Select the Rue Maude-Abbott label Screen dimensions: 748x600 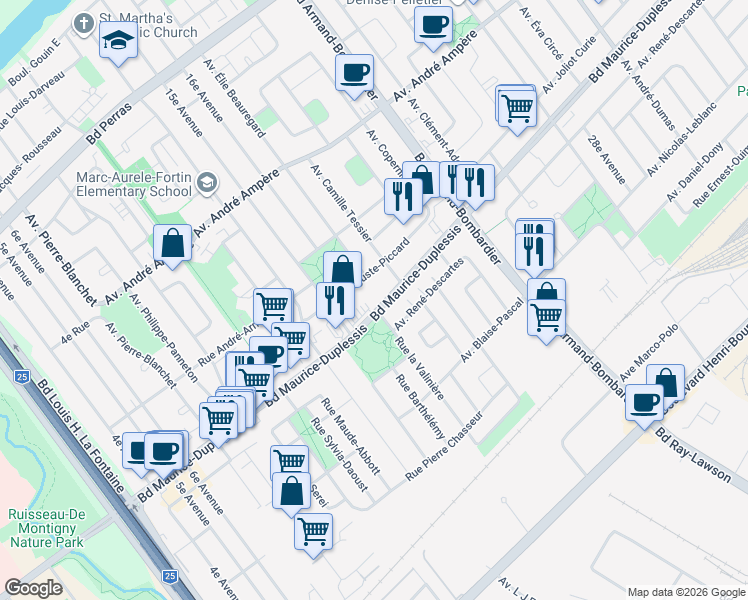point(351,436)
